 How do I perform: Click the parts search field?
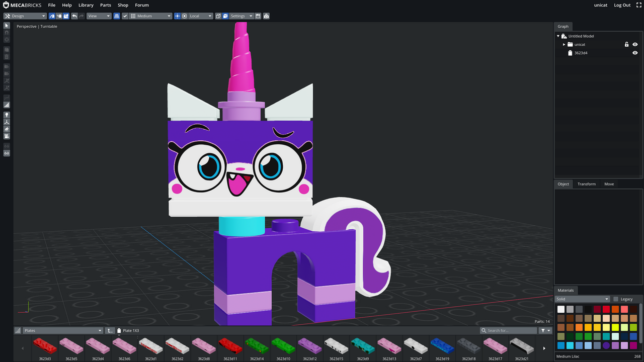(509, 331)
